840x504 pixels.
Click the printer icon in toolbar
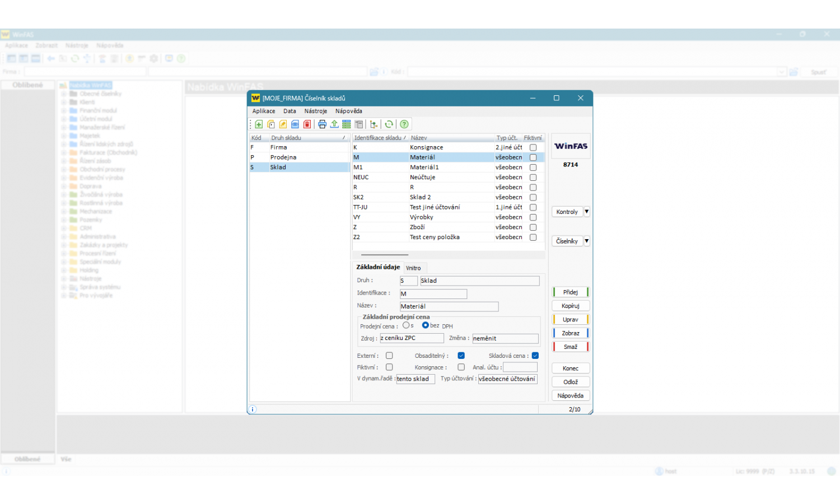[x=323, y=124]
